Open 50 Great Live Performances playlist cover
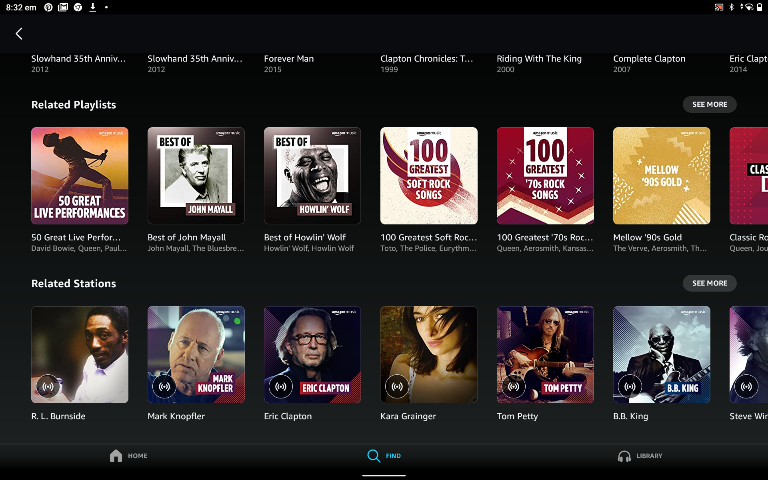Image resolution: width=768 pixels, height=480 pixels. (x=80, y=176)
